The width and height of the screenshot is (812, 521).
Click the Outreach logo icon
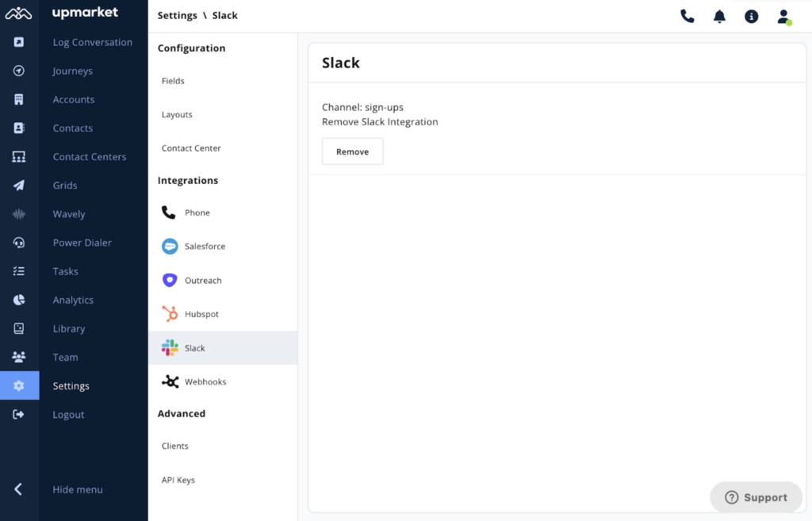coord(170,280)
